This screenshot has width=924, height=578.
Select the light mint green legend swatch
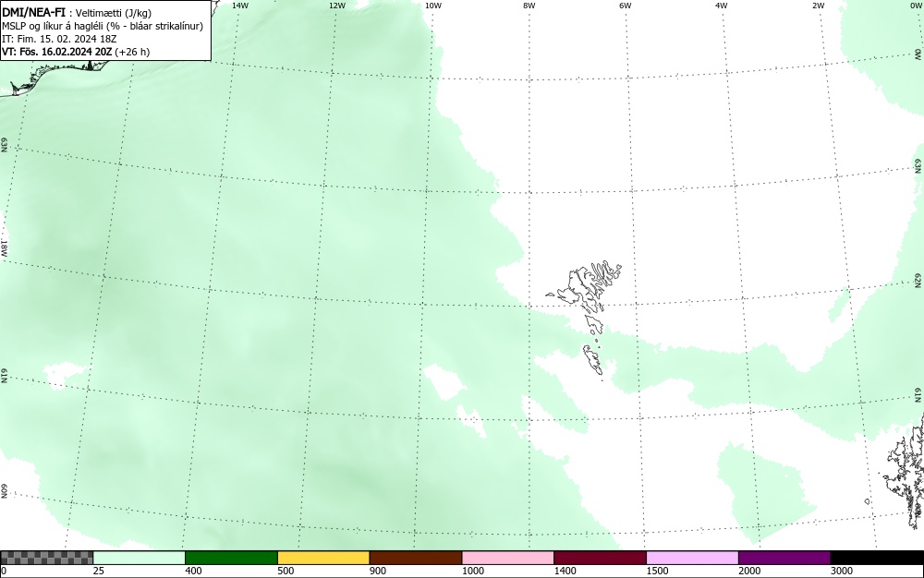pos(140,558)
